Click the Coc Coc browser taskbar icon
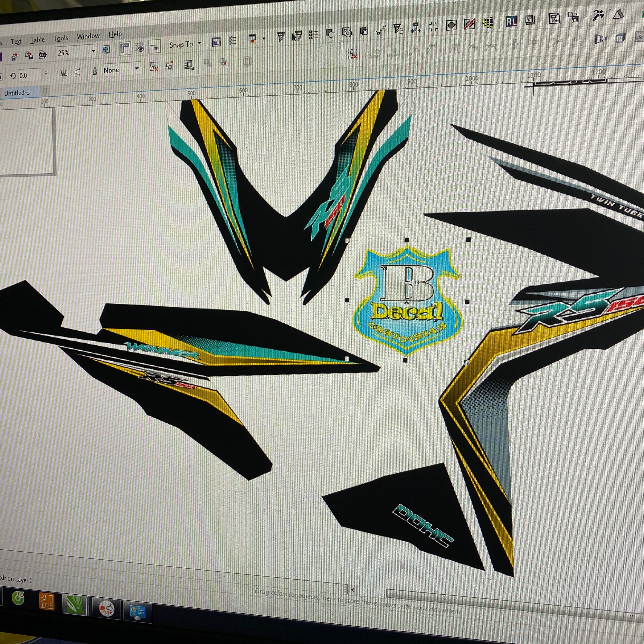Image resolution: width=644 pixels, height=644 pixels. point(18,599)
